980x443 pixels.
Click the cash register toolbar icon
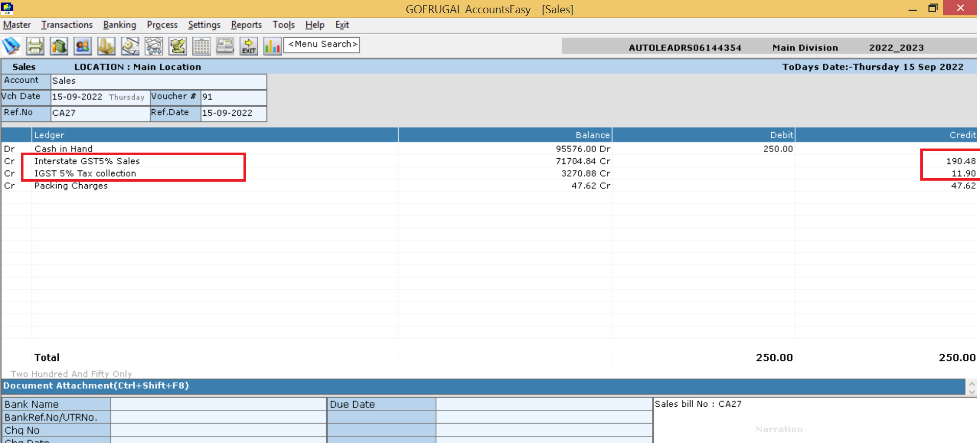point(225,46)
